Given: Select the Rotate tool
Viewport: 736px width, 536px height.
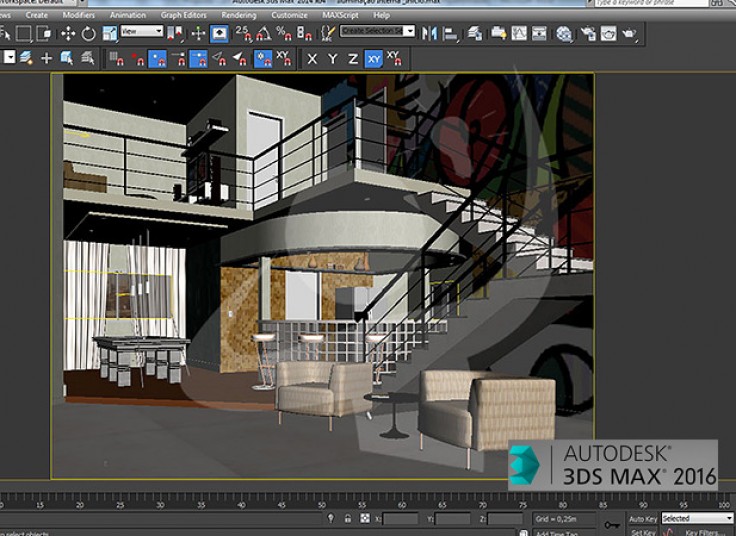Looking at the screenshot, I should click(89, 33).
